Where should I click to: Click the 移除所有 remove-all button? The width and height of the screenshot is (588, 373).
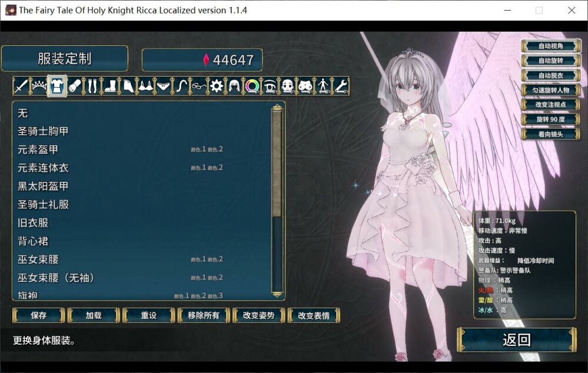204,315
